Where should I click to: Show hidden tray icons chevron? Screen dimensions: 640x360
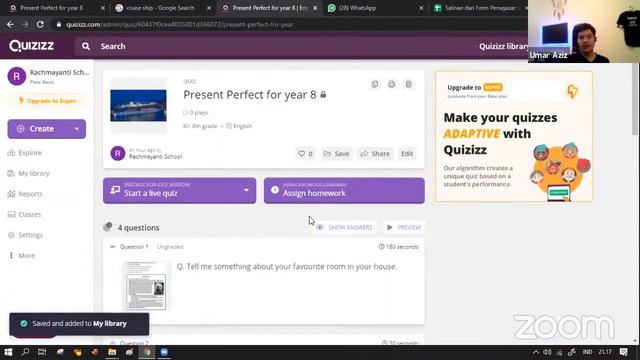click(536, 352)
